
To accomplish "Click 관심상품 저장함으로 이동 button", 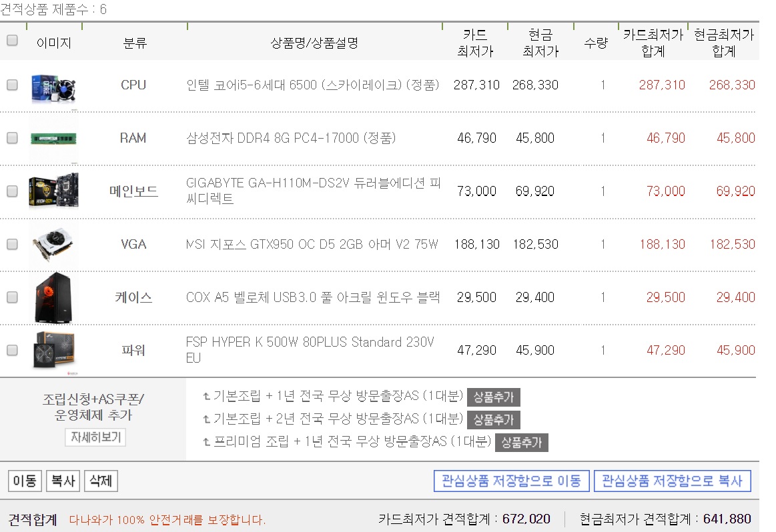I will [x=511, y=481].
